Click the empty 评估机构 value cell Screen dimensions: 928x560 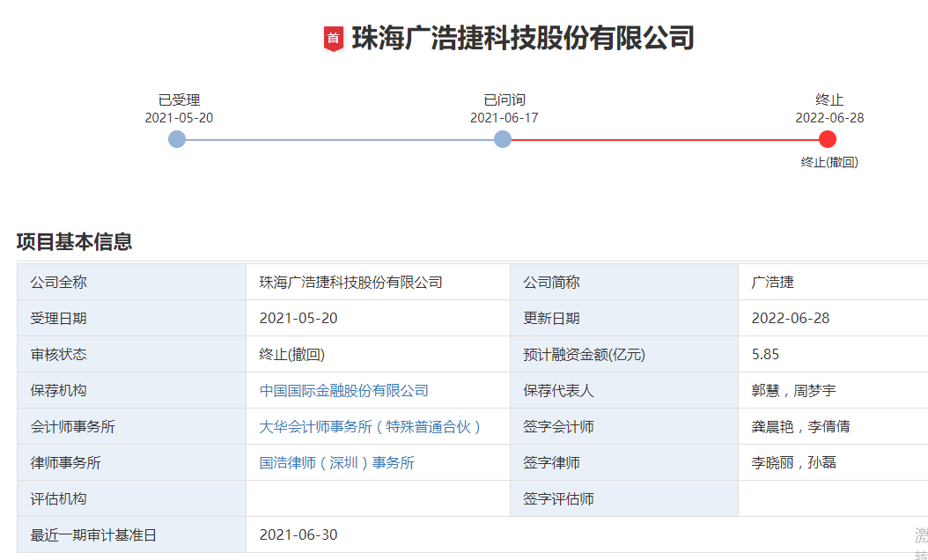[x=378, y=499]
